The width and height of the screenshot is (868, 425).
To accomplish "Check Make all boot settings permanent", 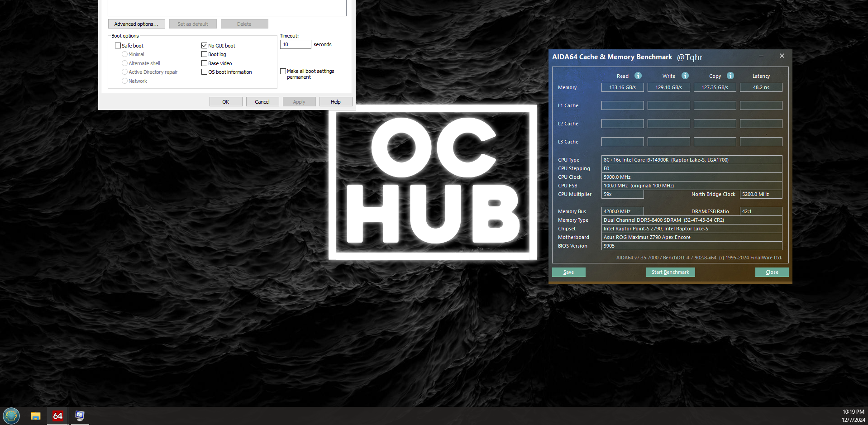I will (283, 72).
